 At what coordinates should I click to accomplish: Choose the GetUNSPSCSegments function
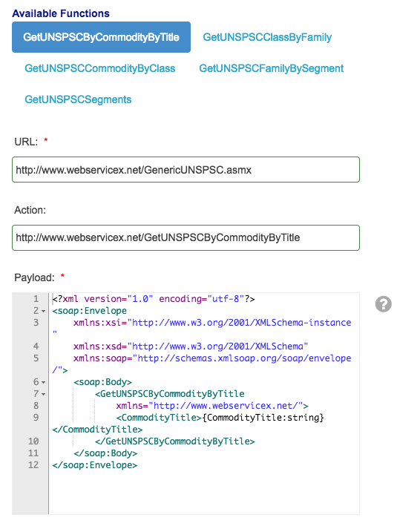pyautogui.click(x=78, y=99)
